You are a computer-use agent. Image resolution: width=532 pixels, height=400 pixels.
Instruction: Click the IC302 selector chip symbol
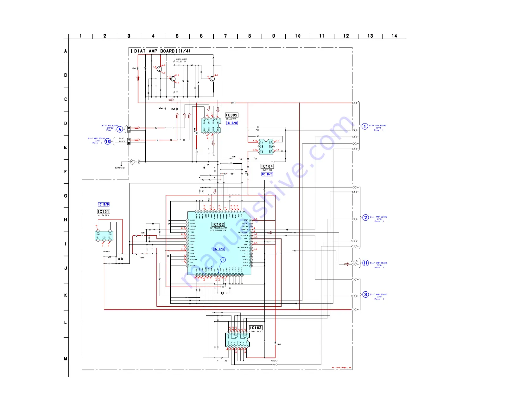pos(211,125)
